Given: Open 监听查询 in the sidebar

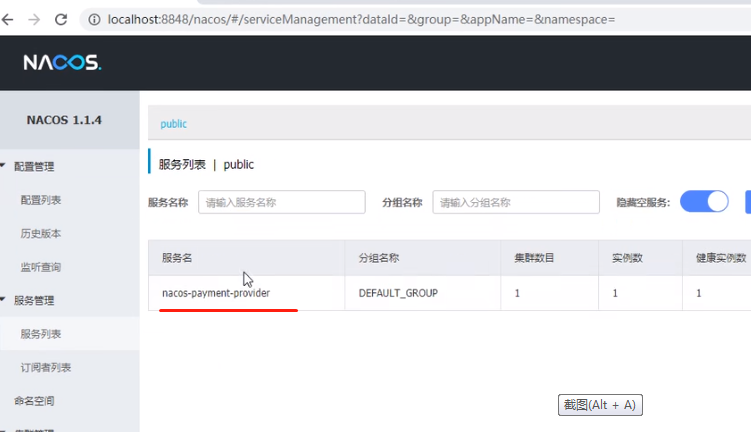Looking at the screenshot, I should pos(41,267).
